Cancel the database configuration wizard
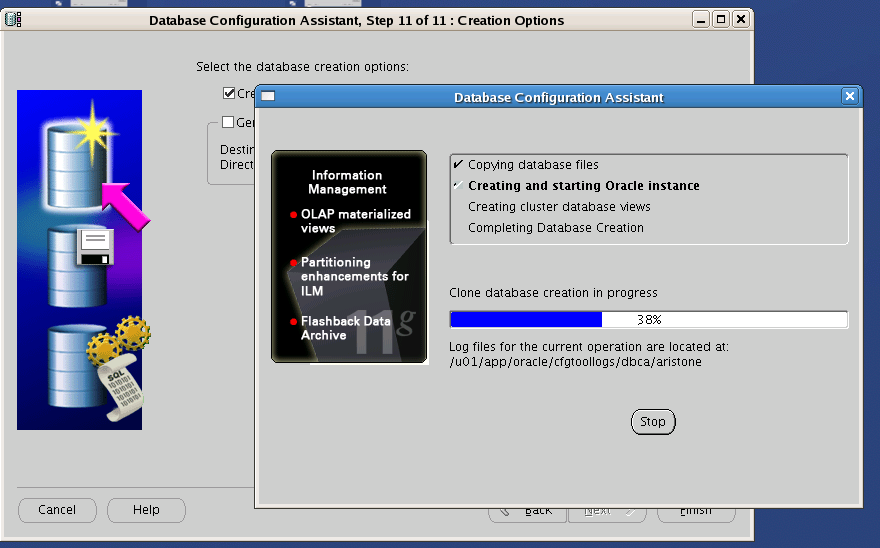880x548 pixels. 57,510
